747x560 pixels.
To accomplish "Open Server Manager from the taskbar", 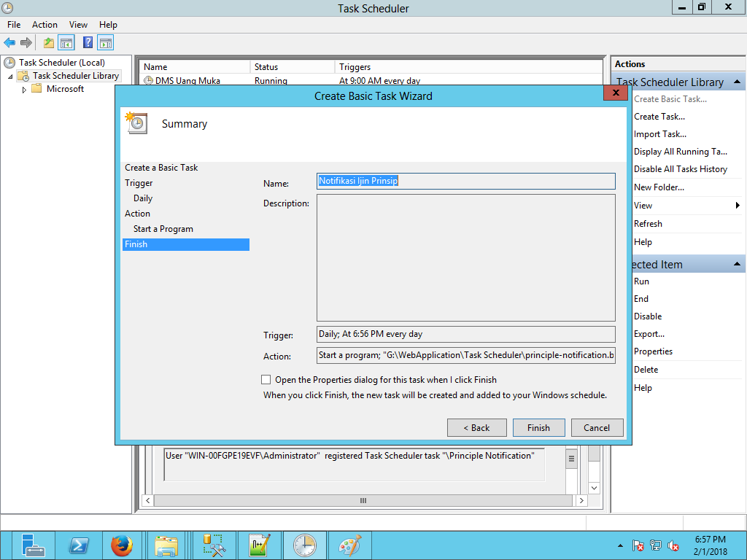I will (x=34, y=545).
